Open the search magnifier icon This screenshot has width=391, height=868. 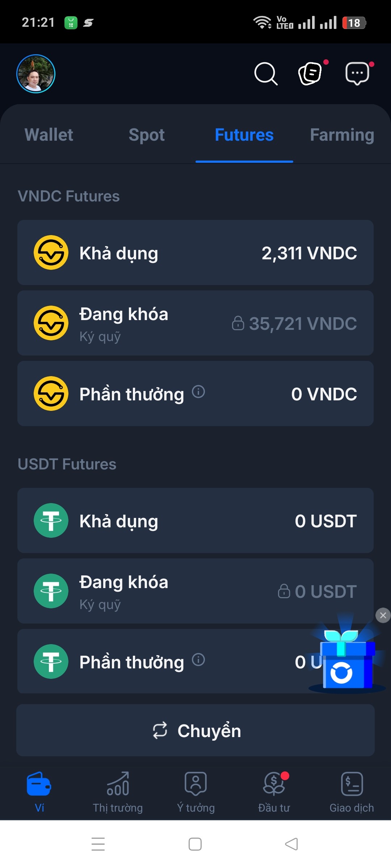pyautogui.click(x=266, y=74)
